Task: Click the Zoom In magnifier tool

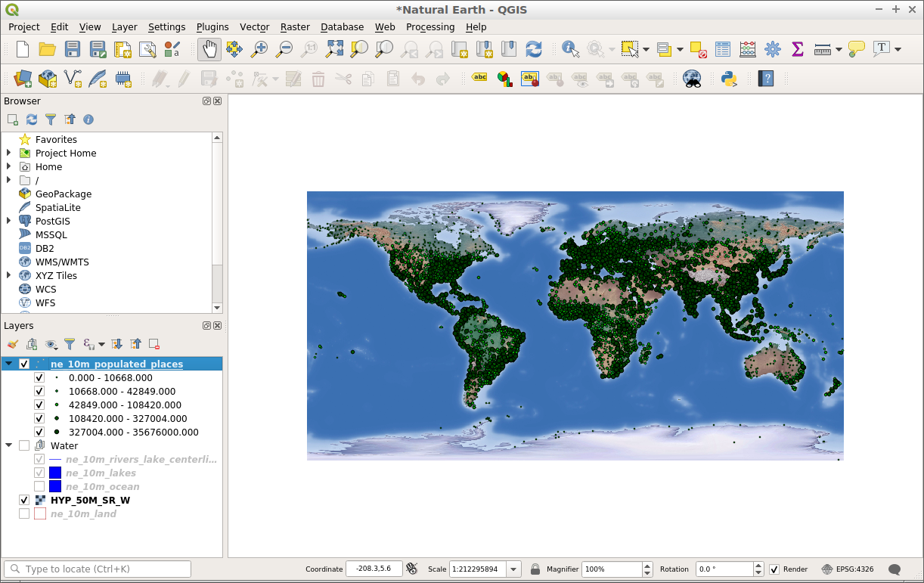Action: [x=259, y=49]
